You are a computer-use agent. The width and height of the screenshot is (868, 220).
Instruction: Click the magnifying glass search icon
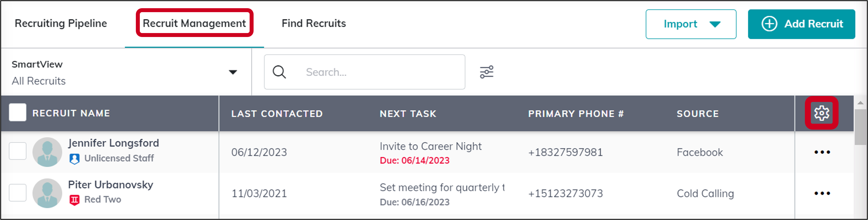(x=279, y=72)
